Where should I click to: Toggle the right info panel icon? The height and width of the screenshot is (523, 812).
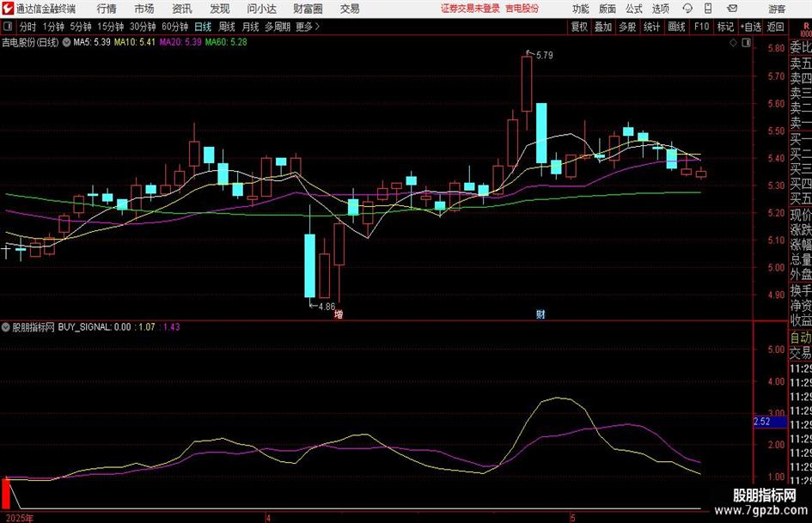(746, 43)
